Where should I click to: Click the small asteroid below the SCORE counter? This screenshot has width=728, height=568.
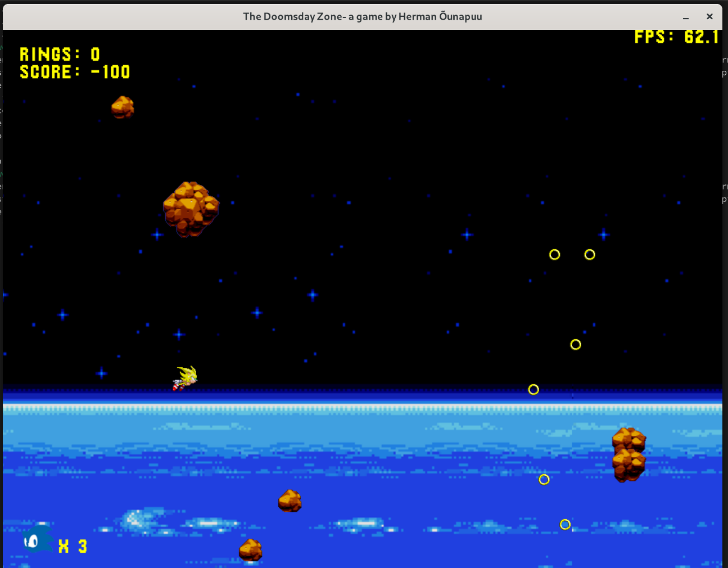123,107
